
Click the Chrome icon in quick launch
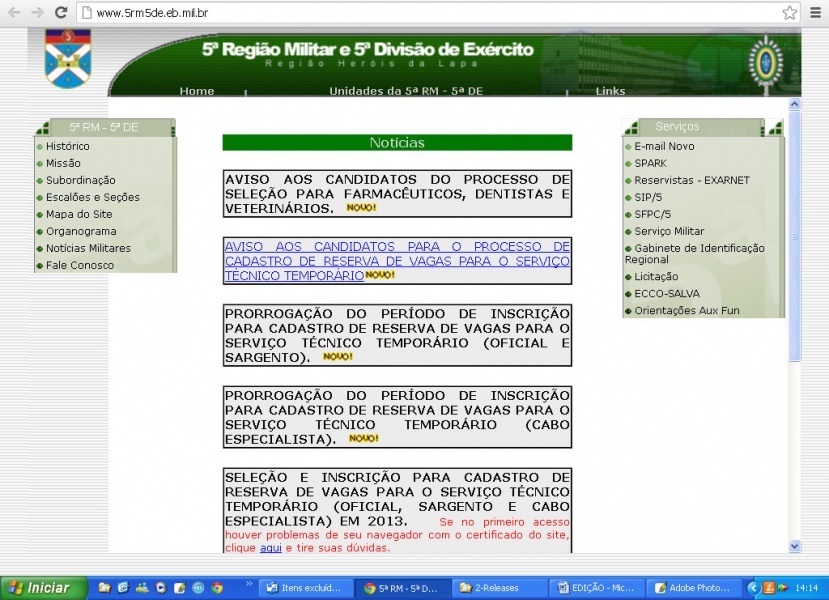217,588
